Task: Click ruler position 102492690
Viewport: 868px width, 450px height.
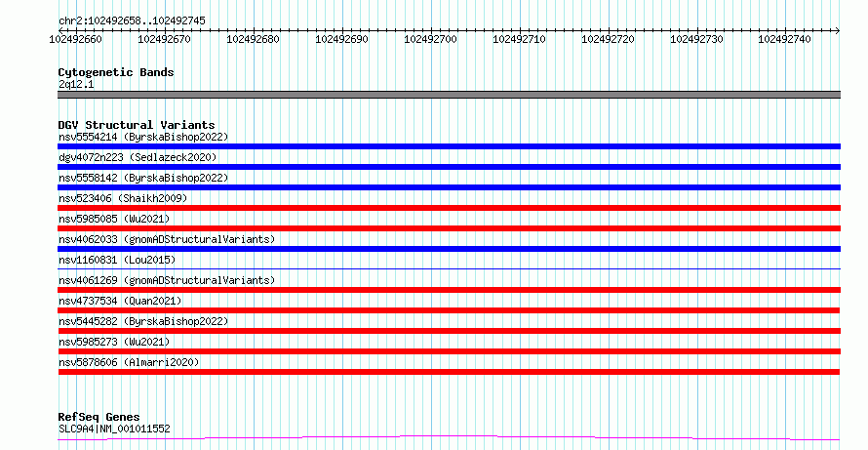Action: point(341,39)
